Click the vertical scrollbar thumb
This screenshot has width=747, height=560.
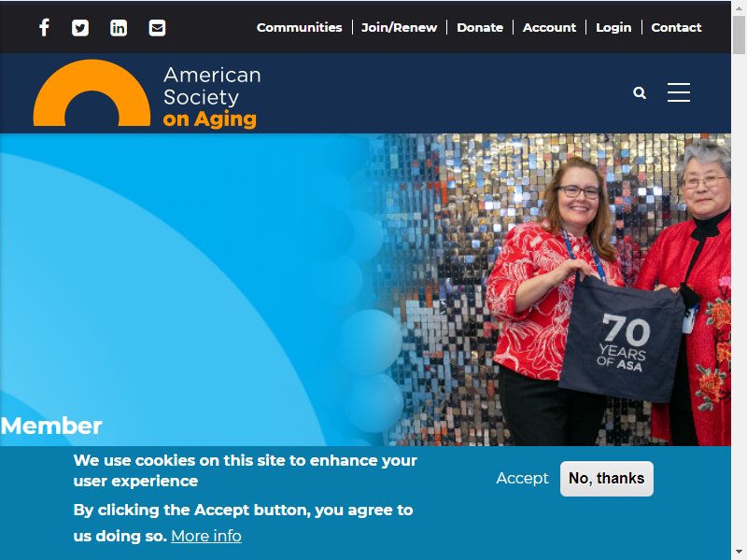[739, 35]
